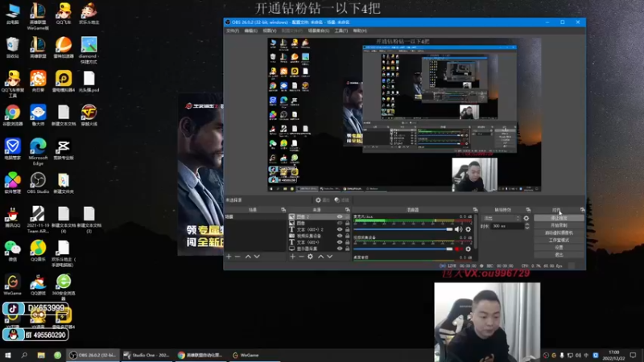Viewport: 644px width, 362px height.
Task: Open the 穿越火线 CF desktop icon
Action: (x=89, y=115)
